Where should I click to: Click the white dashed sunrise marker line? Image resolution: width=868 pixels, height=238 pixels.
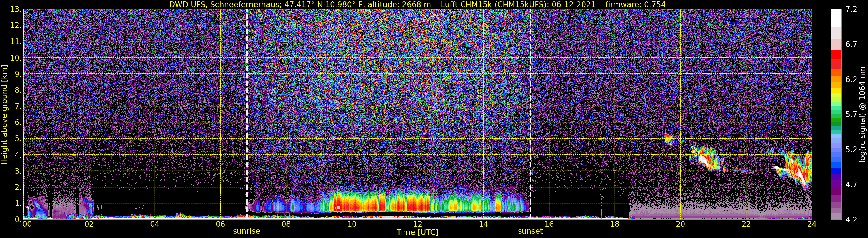pos(247,114)
